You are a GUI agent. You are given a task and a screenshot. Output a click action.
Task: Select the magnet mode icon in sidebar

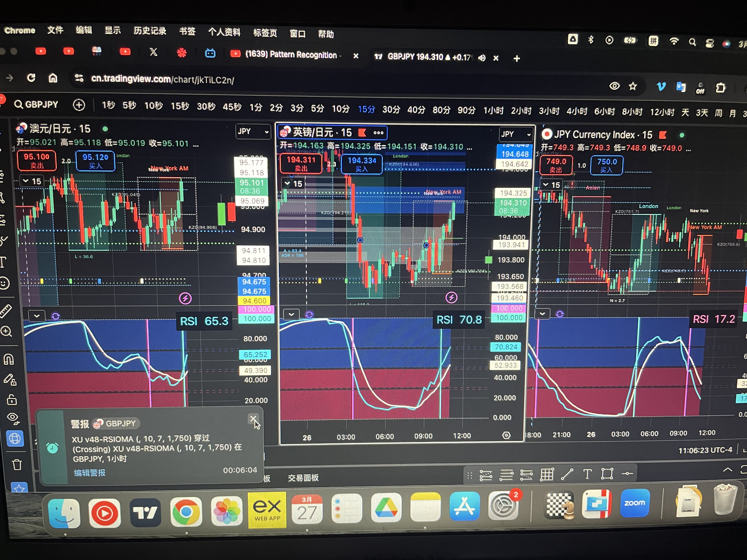[x=9, y=359]
